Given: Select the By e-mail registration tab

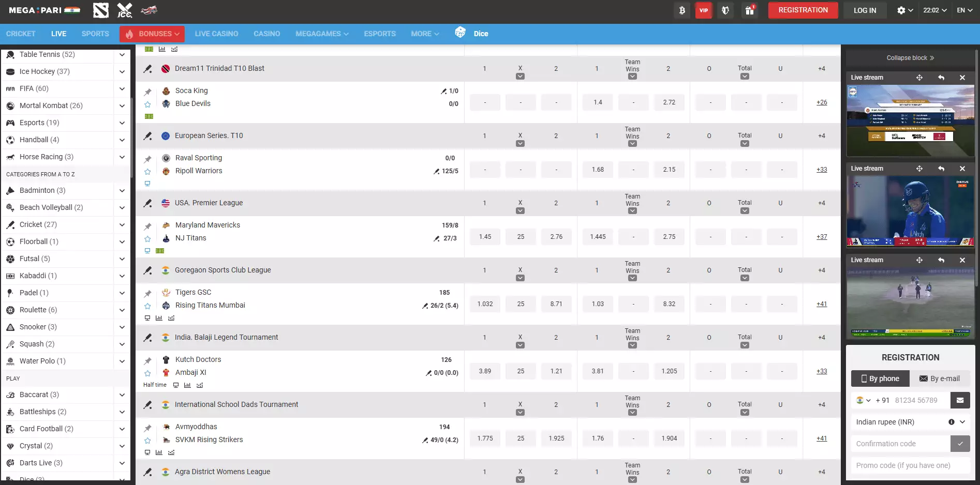Looking at the screenshot, I should [x=940, y=378].
